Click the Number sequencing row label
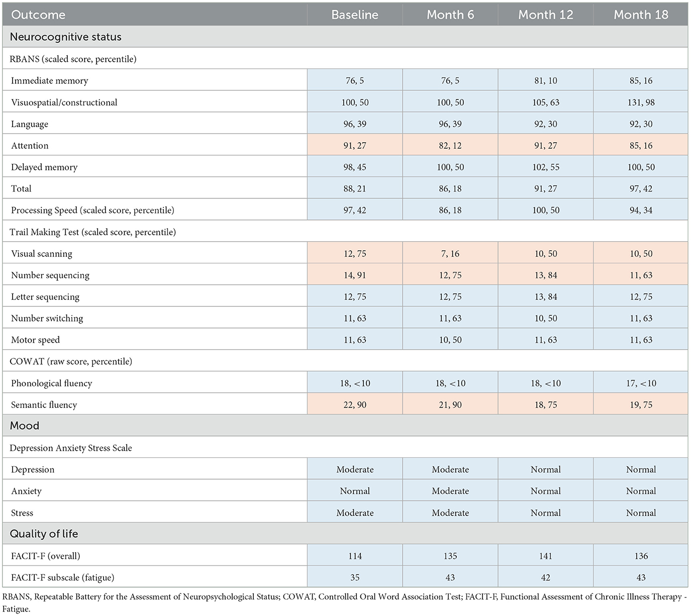Screen dimensions: 691x616 pyautogui.click(x=50, y=275)
